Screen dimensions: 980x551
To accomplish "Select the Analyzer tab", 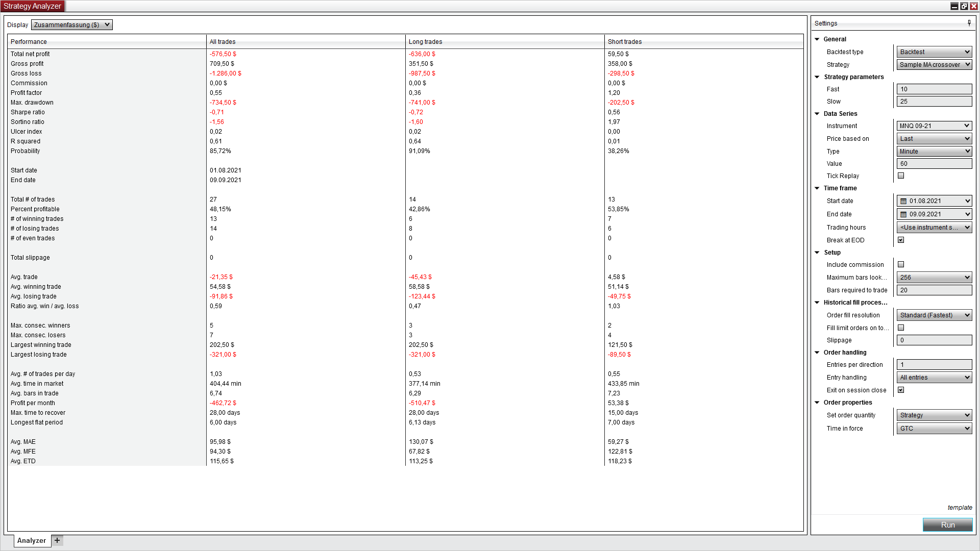I will click(32, 540).
